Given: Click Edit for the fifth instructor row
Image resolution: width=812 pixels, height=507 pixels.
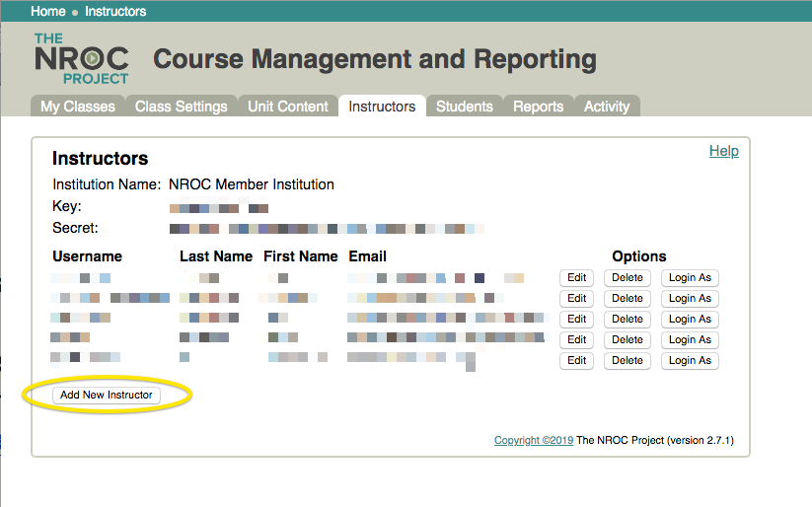Looking at the screenshot, I should [576, 360].
